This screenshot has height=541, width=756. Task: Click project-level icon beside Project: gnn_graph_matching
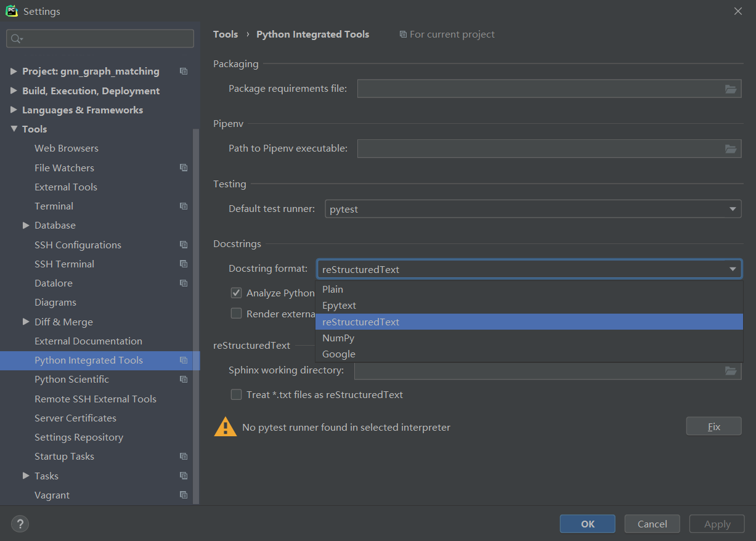click(x=184, y=71)
